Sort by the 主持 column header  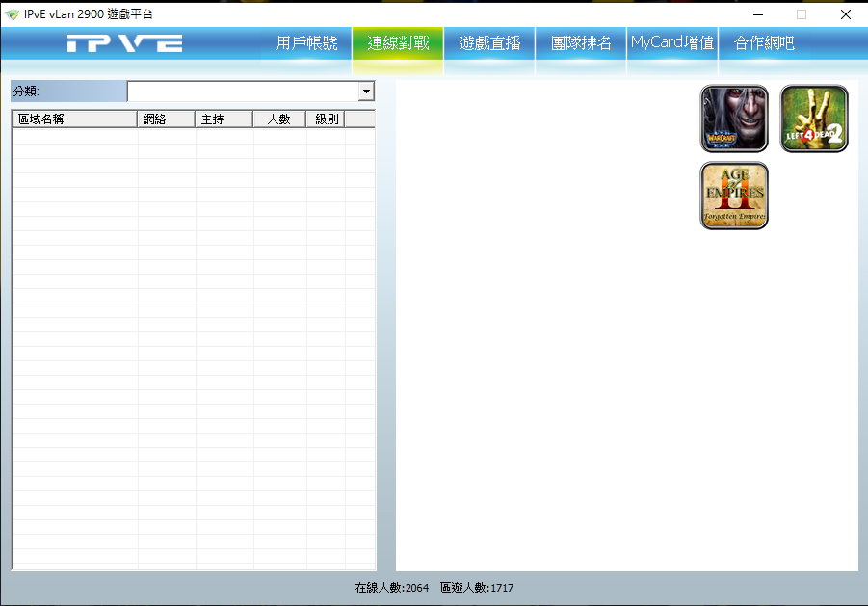224,119
